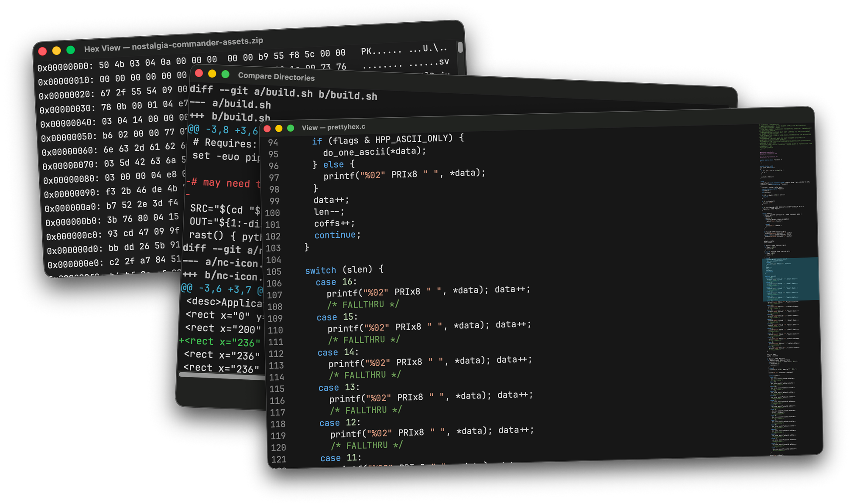Click the Hex View vertical scrollbar thumb

point(460,47)
